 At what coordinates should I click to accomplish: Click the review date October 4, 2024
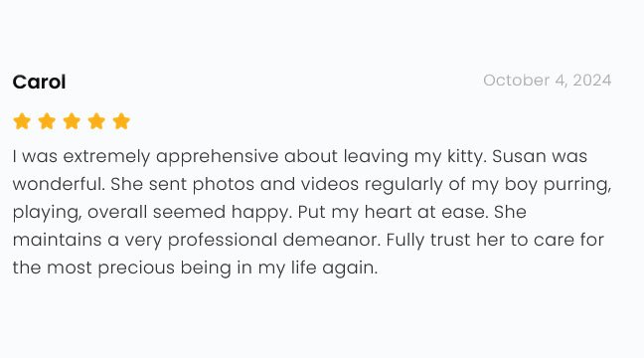[547, 81]
